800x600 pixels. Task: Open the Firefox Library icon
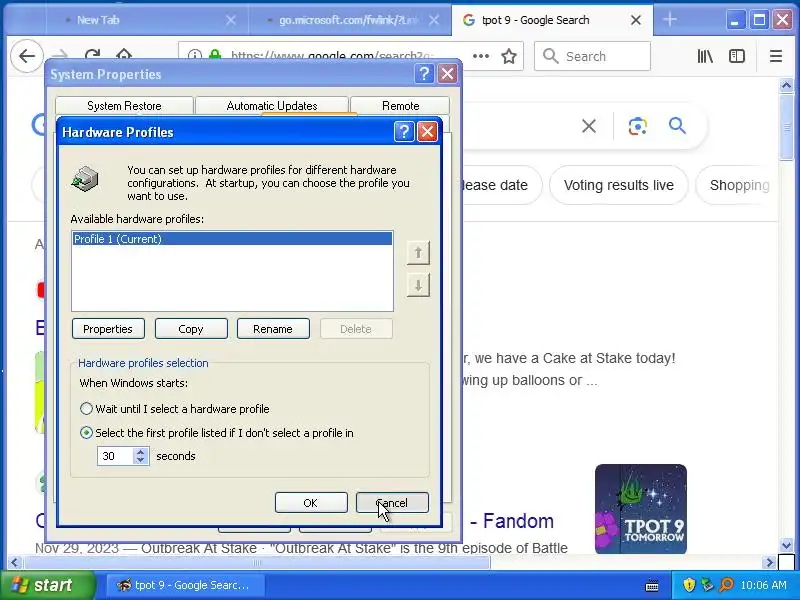point(705,56)
